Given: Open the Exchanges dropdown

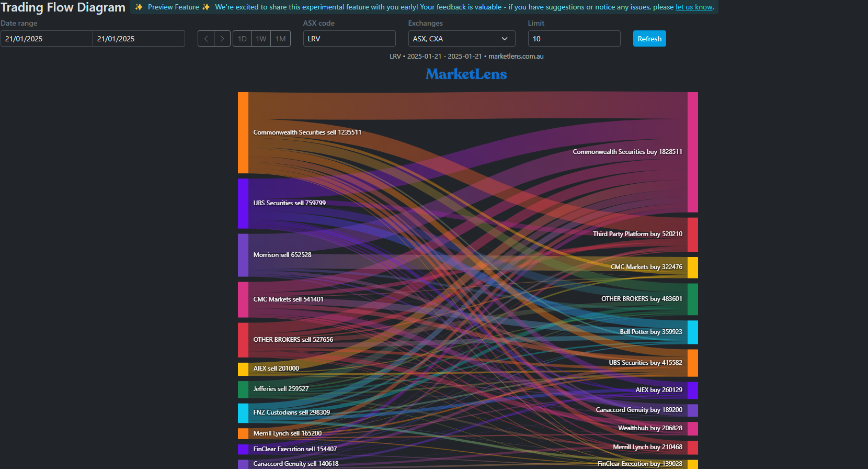Looking at the screenshot, I should click(461, 39).
